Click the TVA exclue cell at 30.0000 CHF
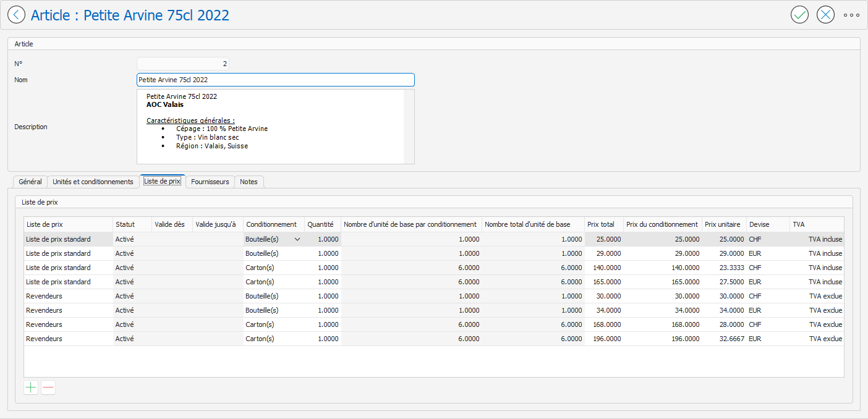868x419 pixels. tap(825, 296)
